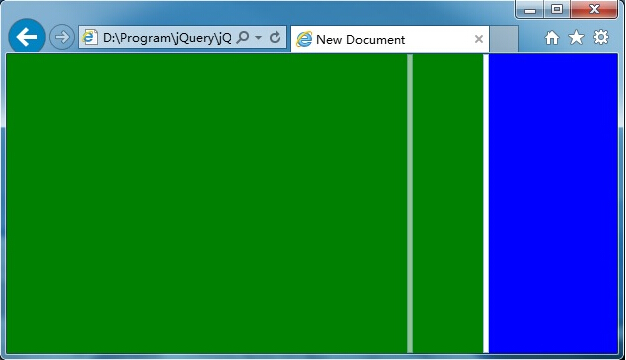Click the blue panel on the right
Screen dimensions: 626x360
click(553, 203)
